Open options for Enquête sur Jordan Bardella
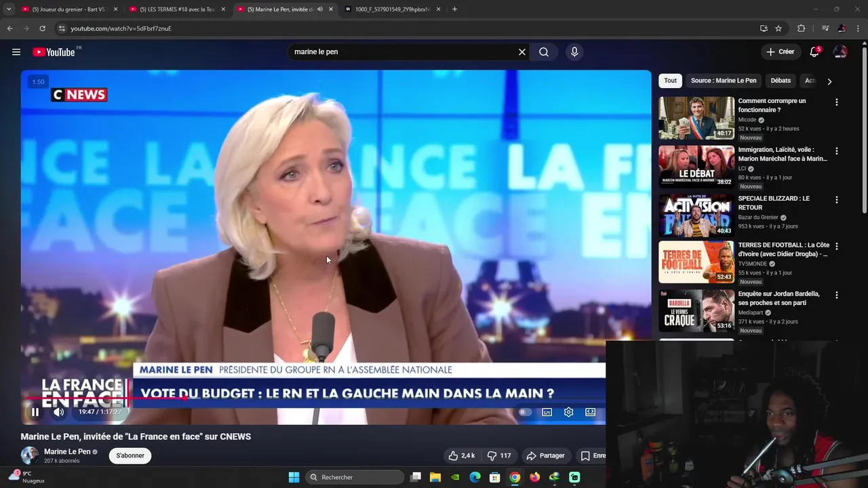868x488 pixels. 836,296
